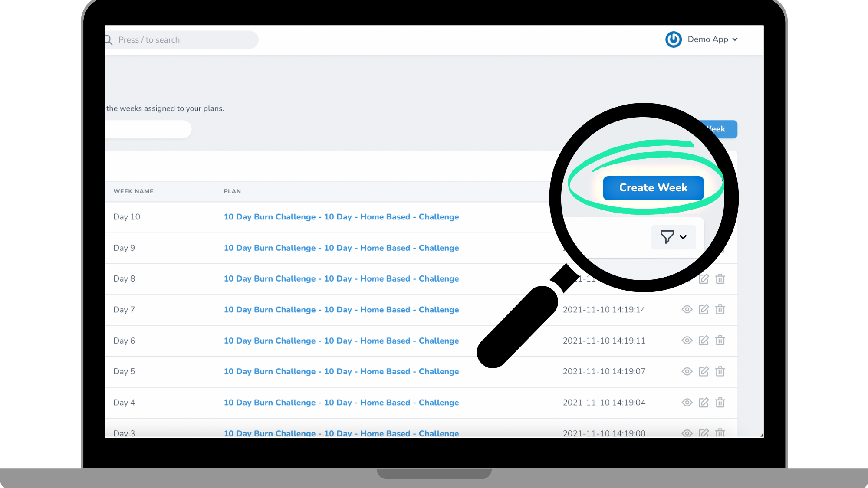
Task: Delete the Day 5 week
Action: (720, 372)
